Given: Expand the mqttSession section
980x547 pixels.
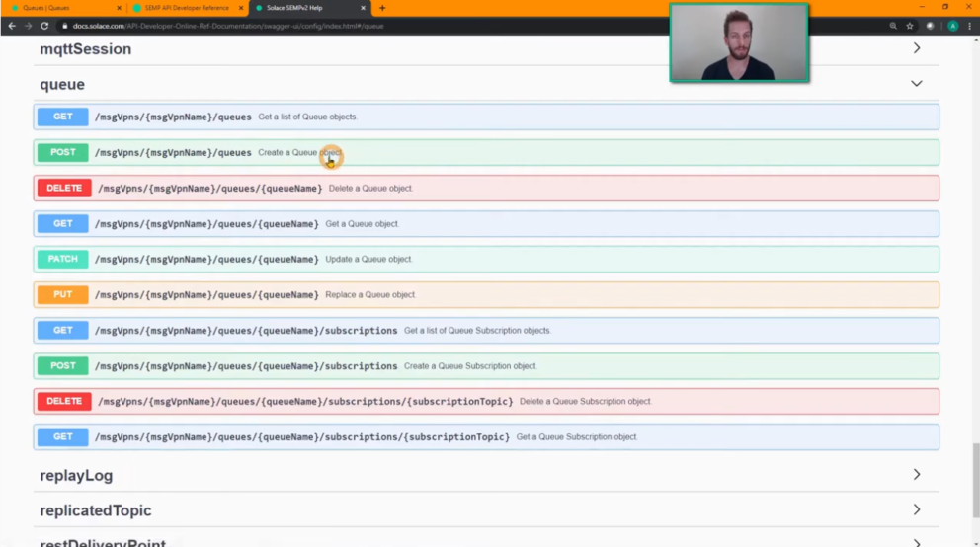Looking at the screenshot, I should 916,48.
